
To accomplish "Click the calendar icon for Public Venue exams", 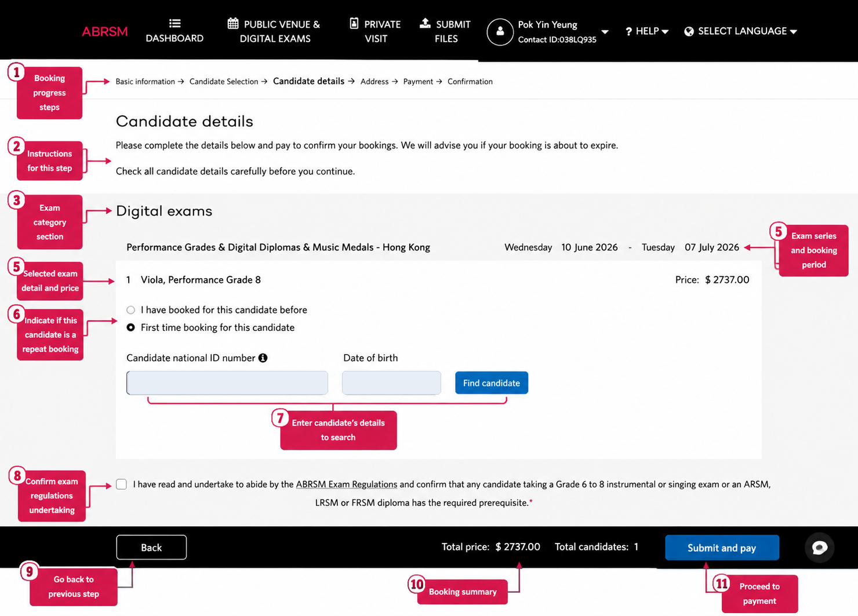I will click(233, 23).
